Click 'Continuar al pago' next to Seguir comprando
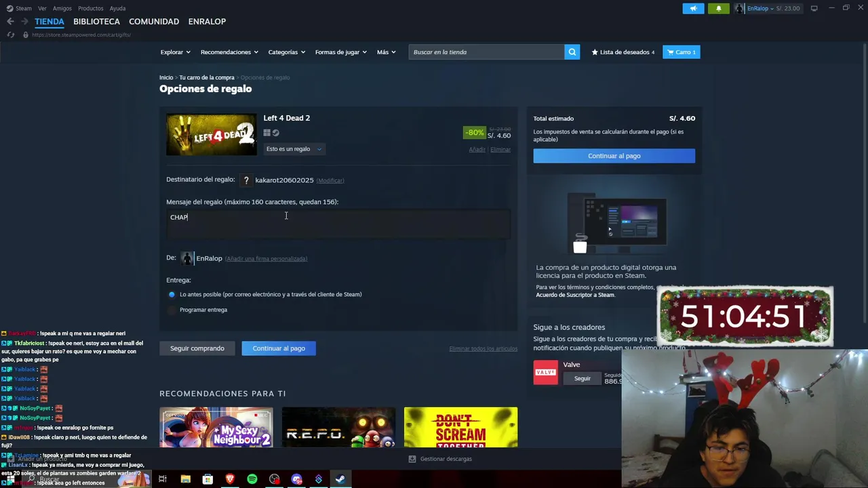 (279, 348)
